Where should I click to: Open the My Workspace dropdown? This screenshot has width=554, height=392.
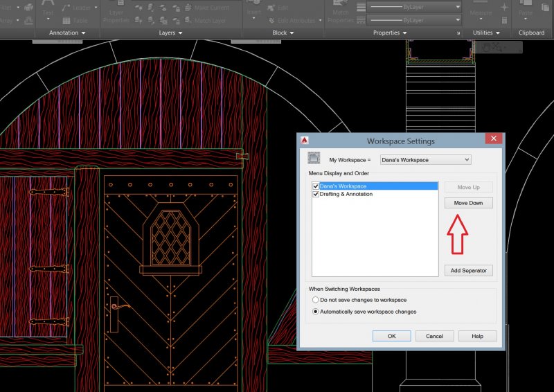[425, 160]
